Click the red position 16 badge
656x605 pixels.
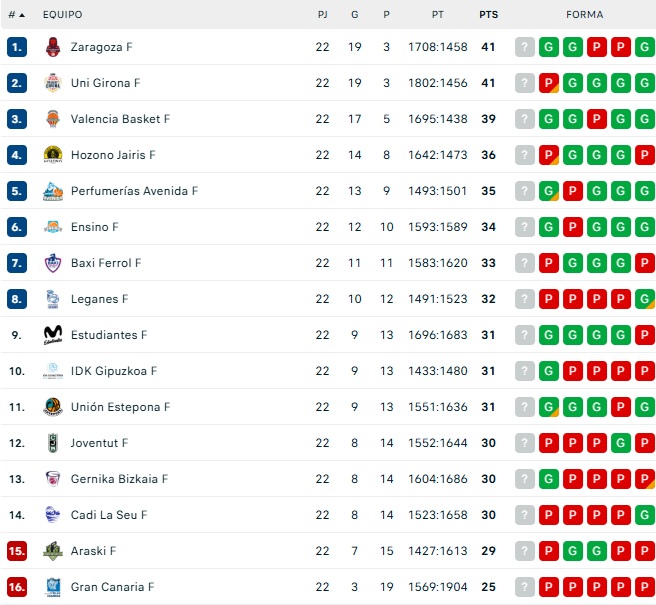coord(16,587)
